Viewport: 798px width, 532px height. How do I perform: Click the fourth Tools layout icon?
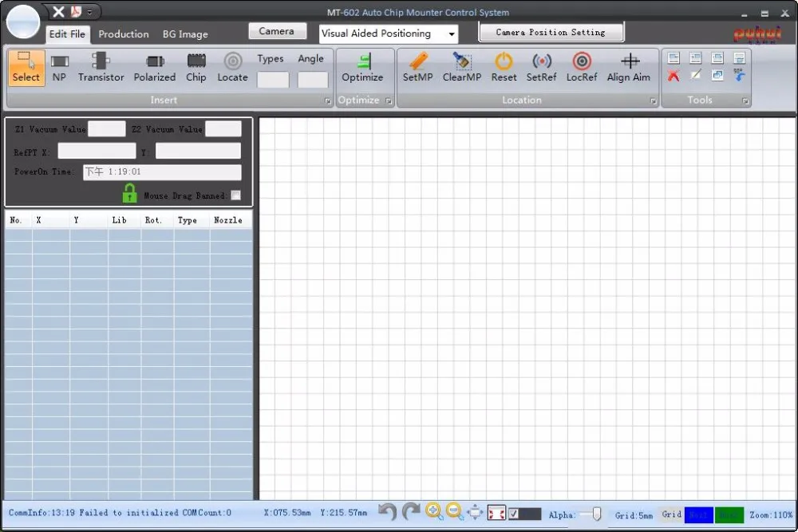739,58
